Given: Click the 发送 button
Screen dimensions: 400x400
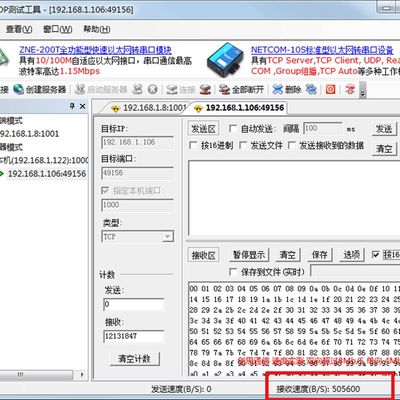Looking at the screenshot, I should pos(384,129).
